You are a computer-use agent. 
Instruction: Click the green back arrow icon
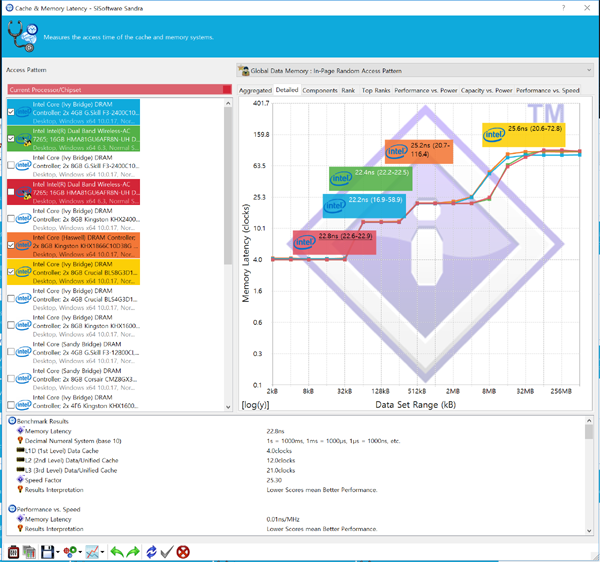click(117, 552)
